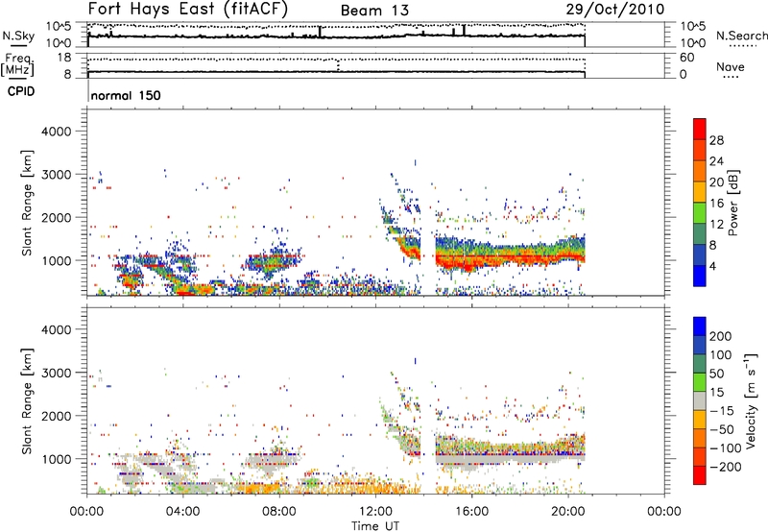The image size is (768, 532).
Task: Click the "04:00" time axis label
Action: [x=183, y=512]
